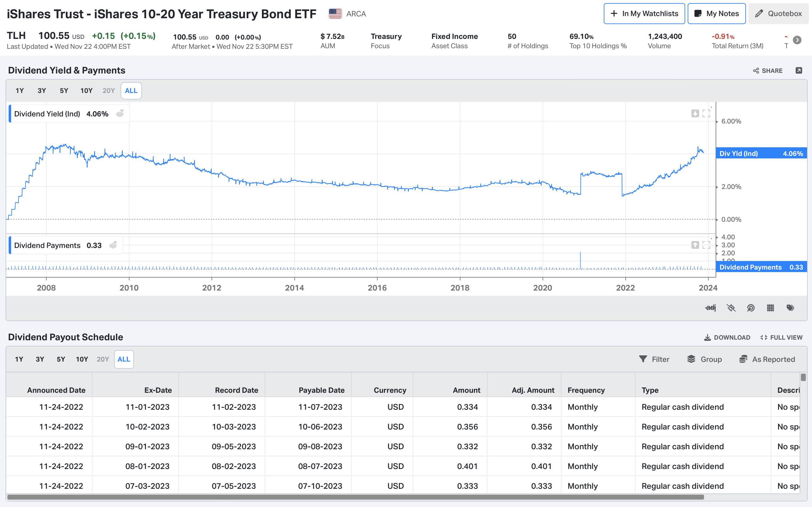Click the Dividend Payments 0.33 axis label
Image resolution: width=812 pixels, height=507 pixels.
coord(761,267)
